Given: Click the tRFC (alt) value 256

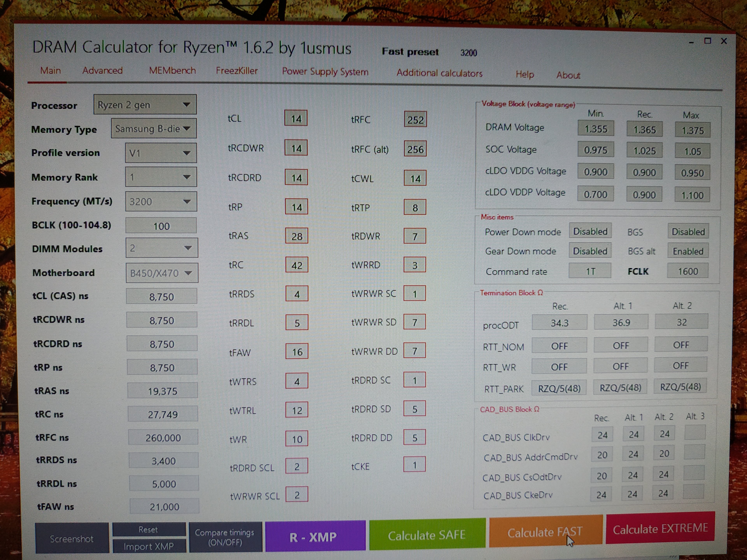Looking at the screenshot, I should tap(415, 149).
